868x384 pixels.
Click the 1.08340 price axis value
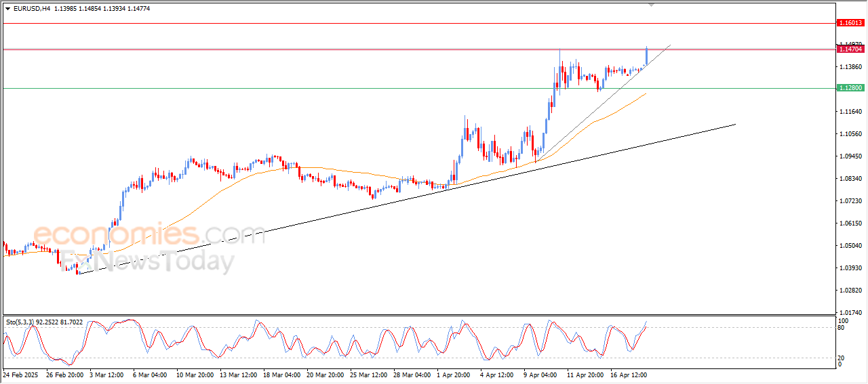851,178
